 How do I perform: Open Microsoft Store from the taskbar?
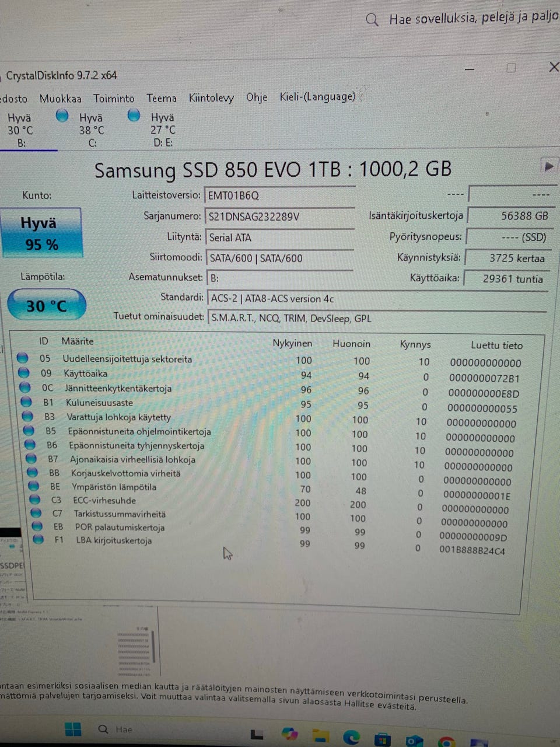tap(382, 739)
